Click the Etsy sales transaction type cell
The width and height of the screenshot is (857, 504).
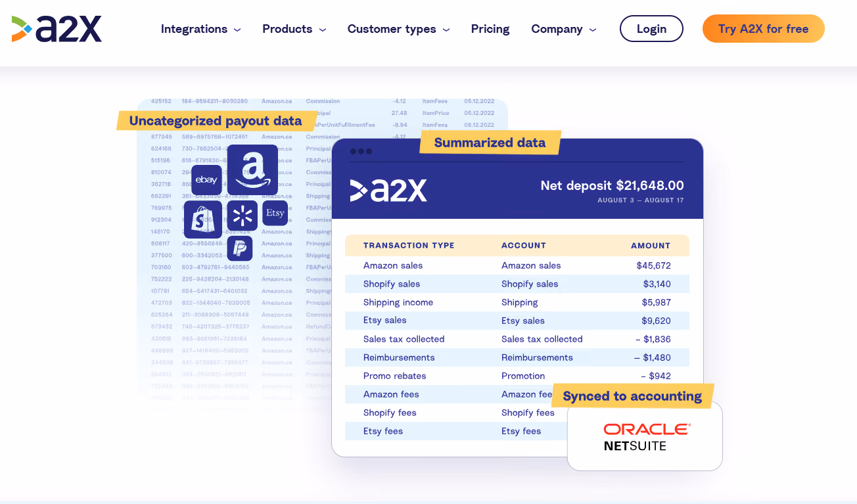(x=385, y=321)
